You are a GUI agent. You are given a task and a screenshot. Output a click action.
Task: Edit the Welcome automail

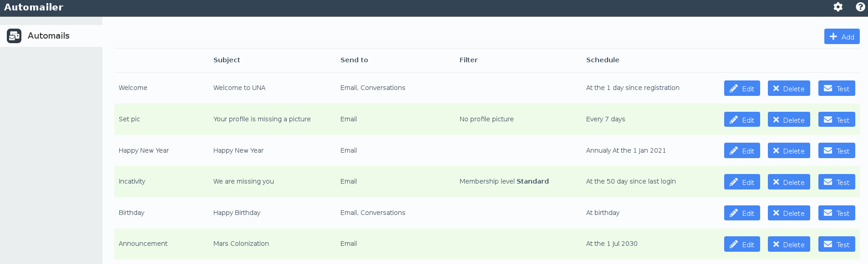click(742, 89)
